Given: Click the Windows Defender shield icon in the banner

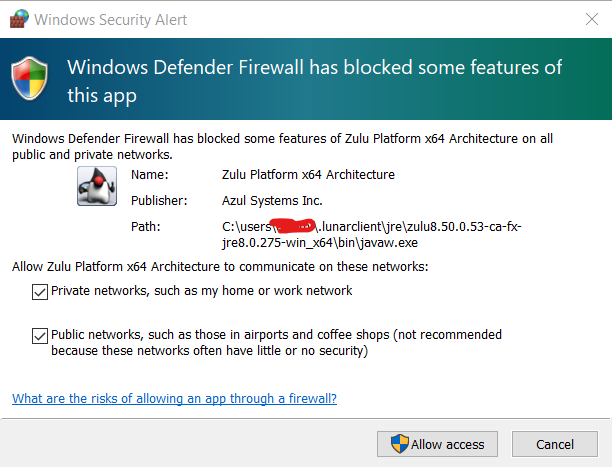Looking at the screenshot, I should pyautogui.click(x=31, y=81).
